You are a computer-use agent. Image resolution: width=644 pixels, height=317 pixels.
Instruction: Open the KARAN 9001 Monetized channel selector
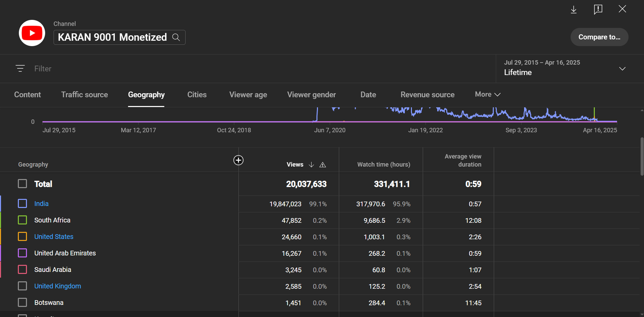point(119,37)
